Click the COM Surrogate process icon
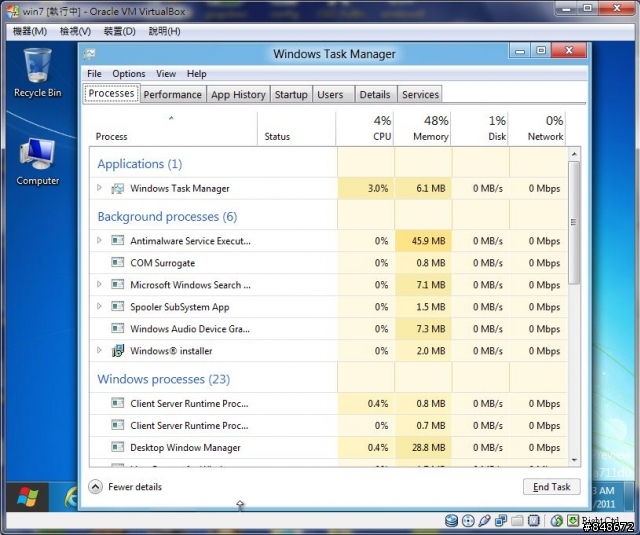This screenshot has width=640, height=535. [118, 262]
